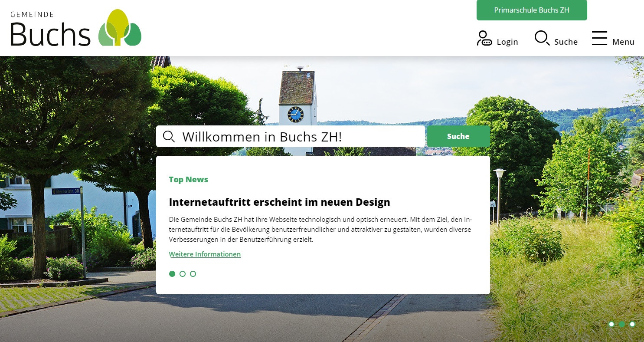This screenshot has width=644, height=342.
Task: Show the third Top News carousel dot
Action: [x=193, y=274]
